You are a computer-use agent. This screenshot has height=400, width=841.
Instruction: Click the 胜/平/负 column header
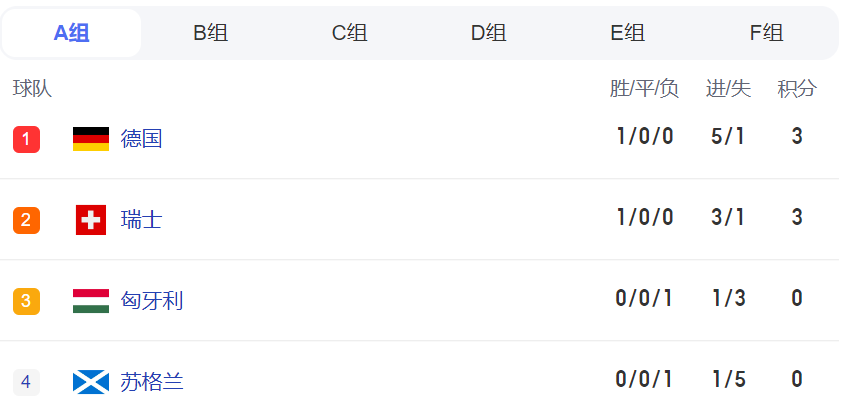[x=644, y=88]
